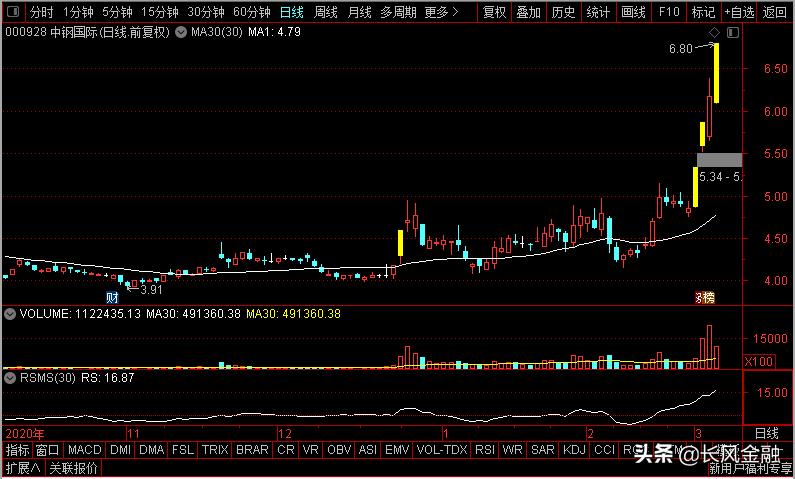
Task: Apply the VR indicator
Action: click(310, 450)
